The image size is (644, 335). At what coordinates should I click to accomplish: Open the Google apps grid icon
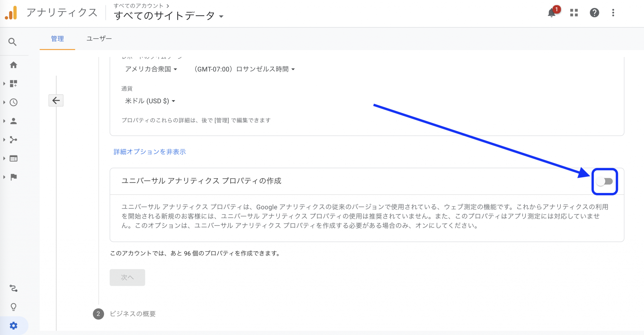(574, 13)
